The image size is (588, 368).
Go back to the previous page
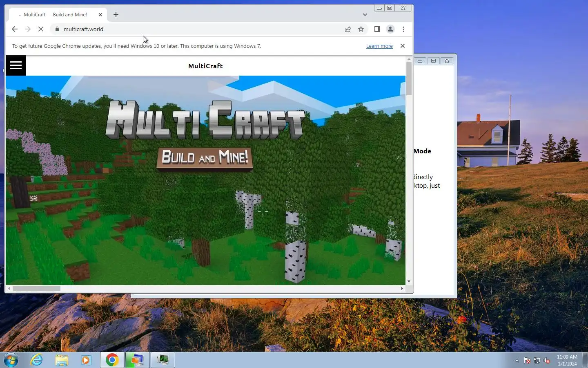(15, 29)
